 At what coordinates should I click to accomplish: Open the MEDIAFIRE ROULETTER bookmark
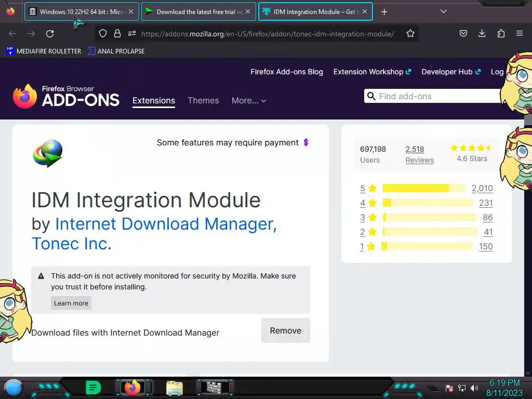click(x=44, y=51)
